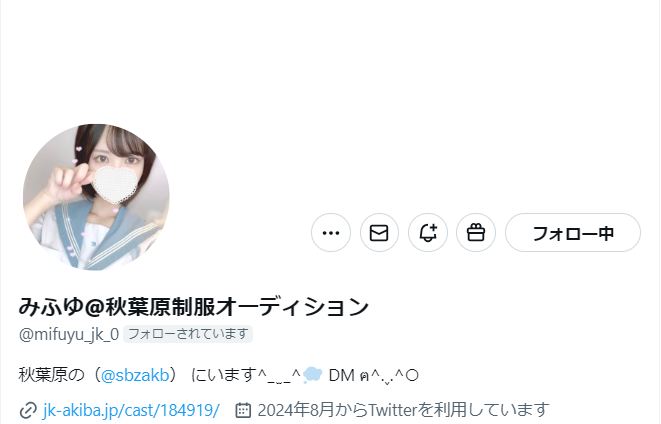Visit the jk-akiba.jp/cast/184919/ link
This screenshot has width=661, height=424.
pyautogui.click(x=131, y=410)
